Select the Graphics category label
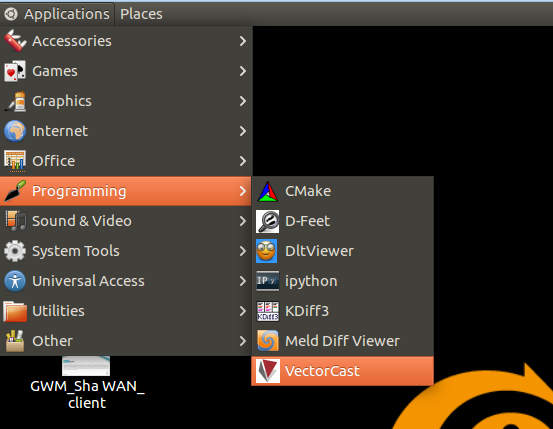Viewport: 553px width, 429px height. coord(62,101)
